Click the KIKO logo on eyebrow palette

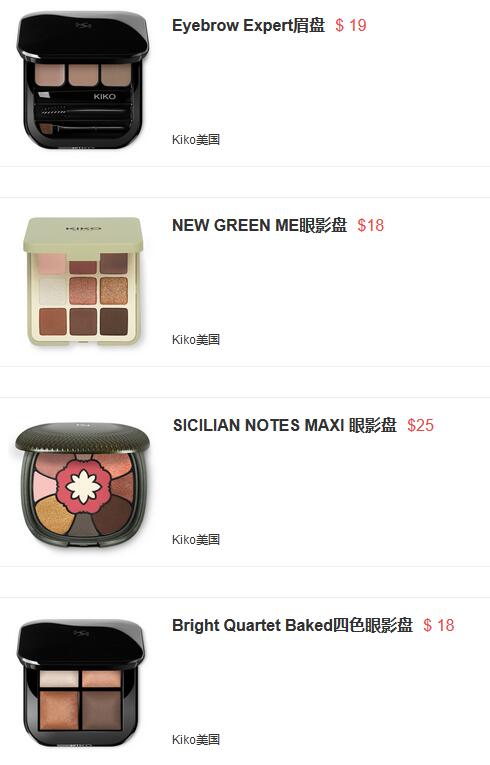[104, 97]
